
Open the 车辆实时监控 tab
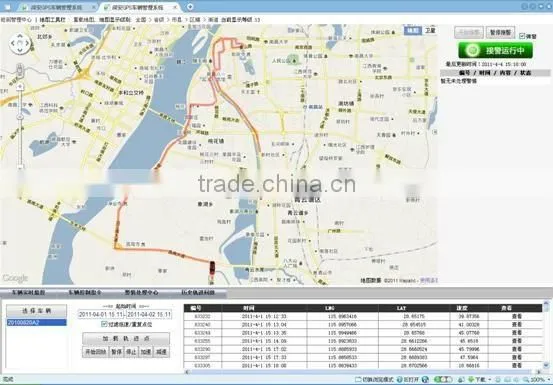pos(28,292)
